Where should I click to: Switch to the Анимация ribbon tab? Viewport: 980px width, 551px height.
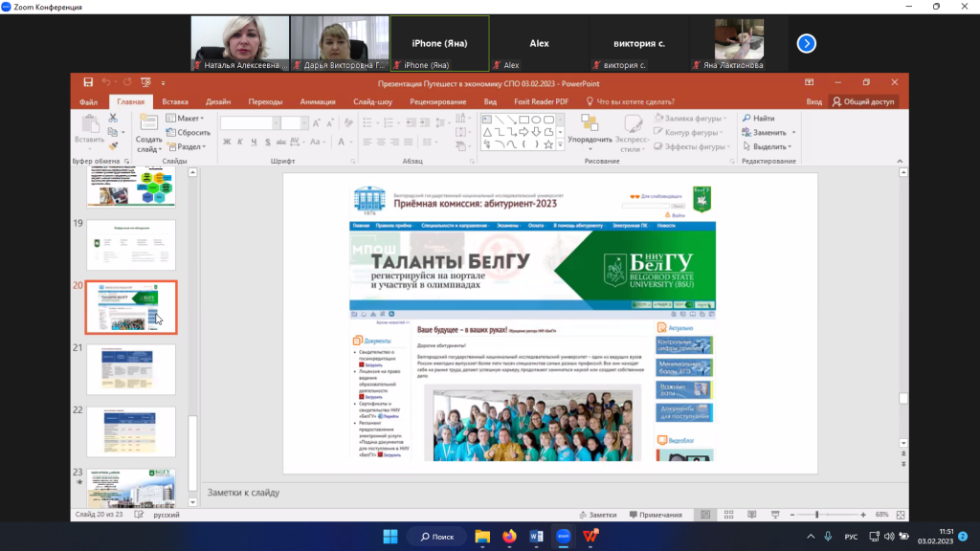(318, 101)
